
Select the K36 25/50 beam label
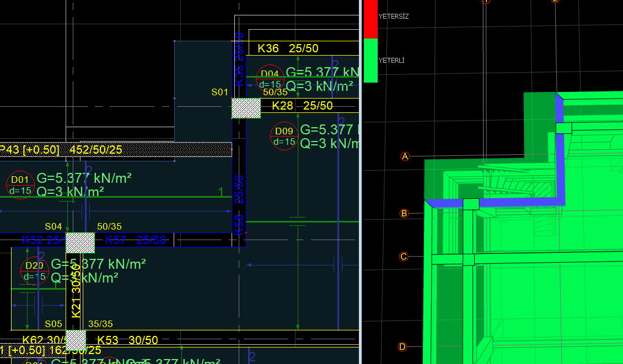point(288,48)
